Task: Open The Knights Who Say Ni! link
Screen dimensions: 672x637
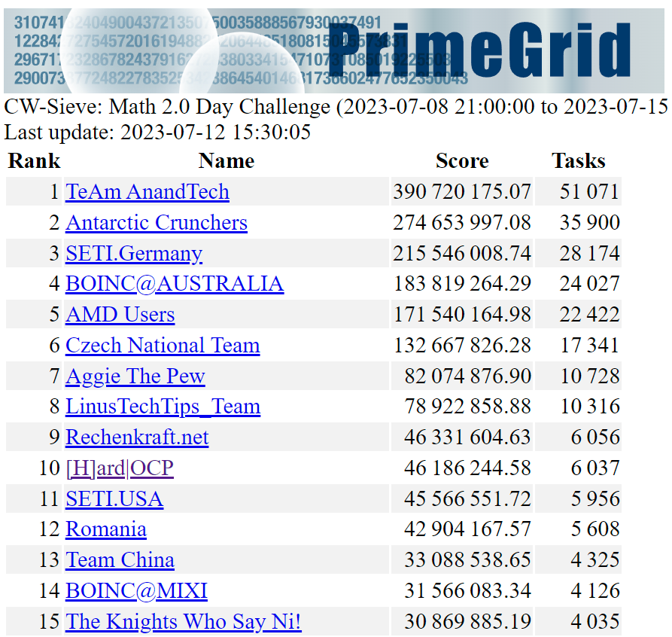Action: (184, 621)
